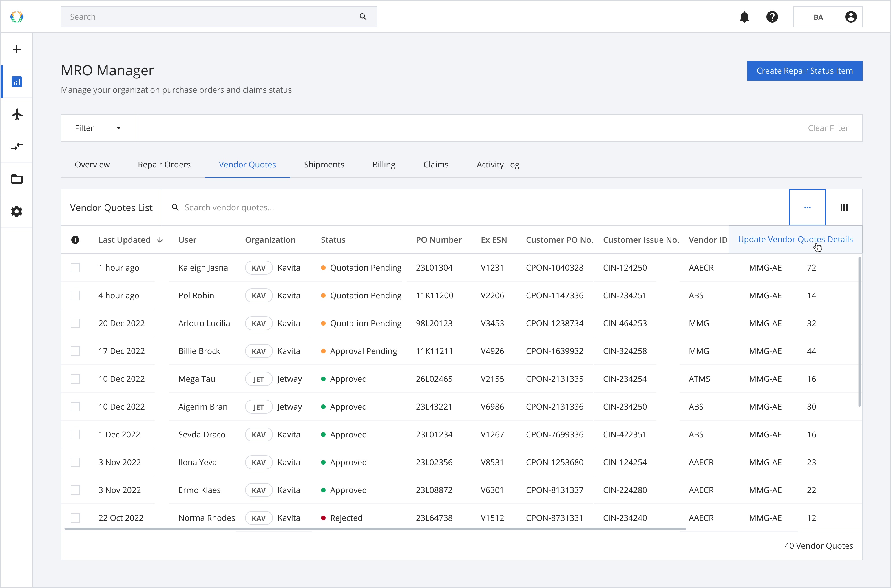Click the vendor quotes search magnifier icon

[x=175, y=207]
